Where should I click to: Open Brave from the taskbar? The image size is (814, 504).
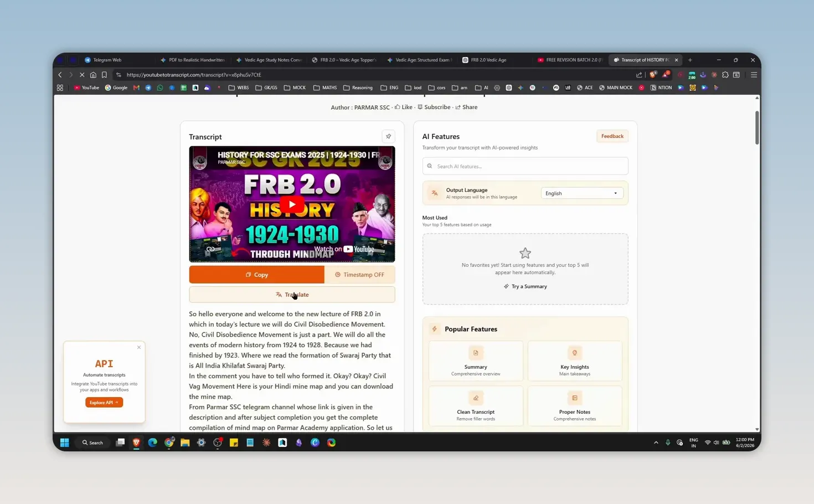[136, 443]
